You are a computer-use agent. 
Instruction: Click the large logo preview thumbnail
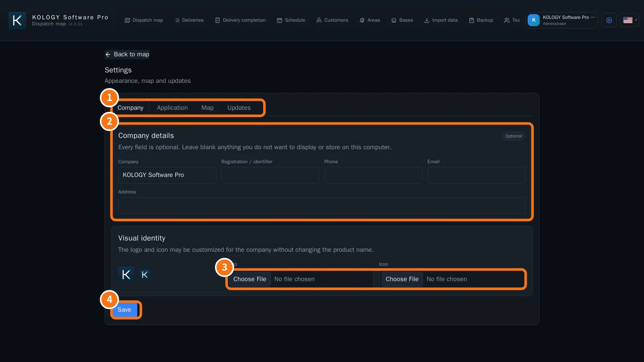(126, 275)
